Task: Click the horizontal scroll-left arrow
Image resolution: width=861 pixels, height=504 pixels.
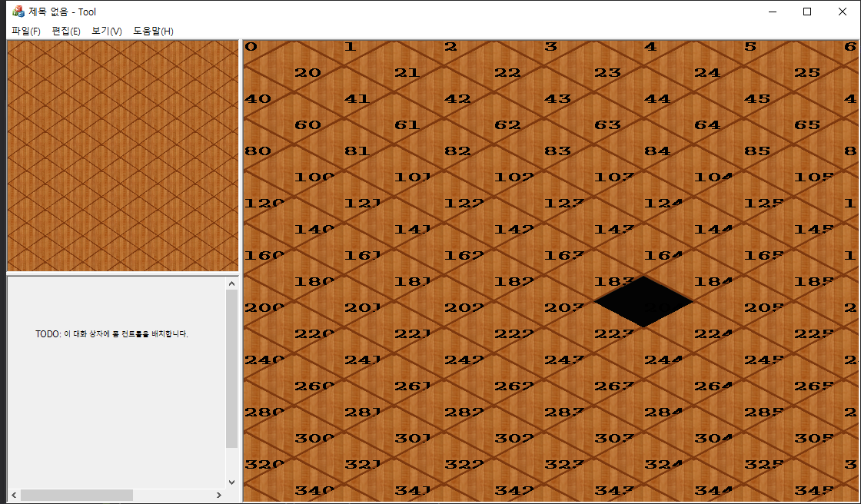Action: pos(15,496)
